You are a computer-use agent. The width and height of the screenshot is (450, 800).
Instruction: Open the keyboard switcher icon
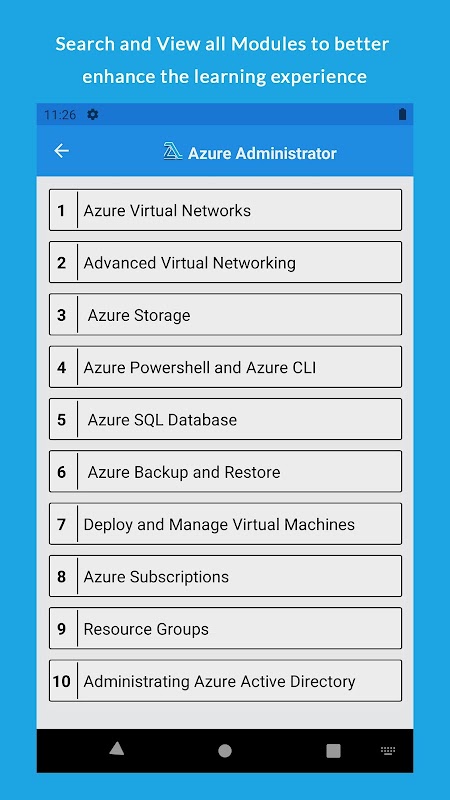click(x=388, y=751)
